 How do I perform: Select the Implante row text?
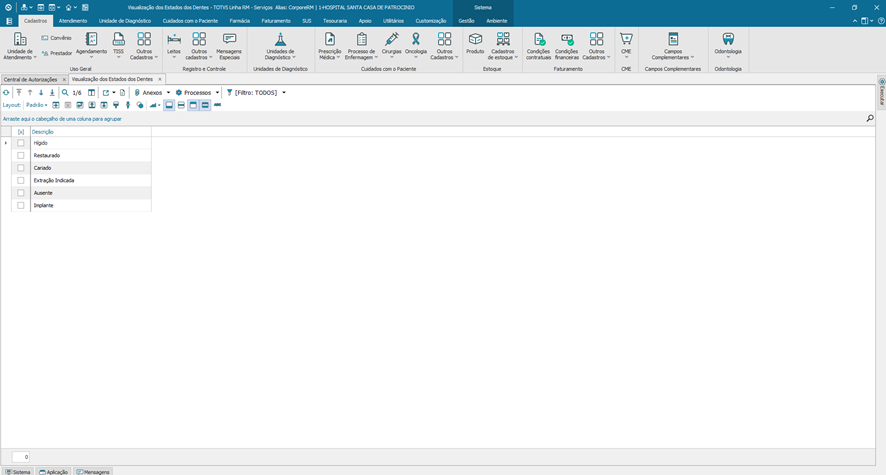point(44,205)
